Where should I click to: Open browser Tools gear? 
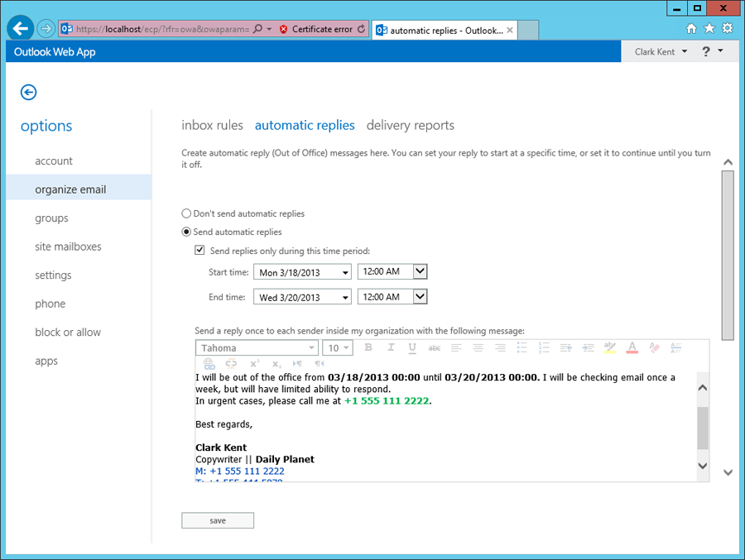click(728, 28)
